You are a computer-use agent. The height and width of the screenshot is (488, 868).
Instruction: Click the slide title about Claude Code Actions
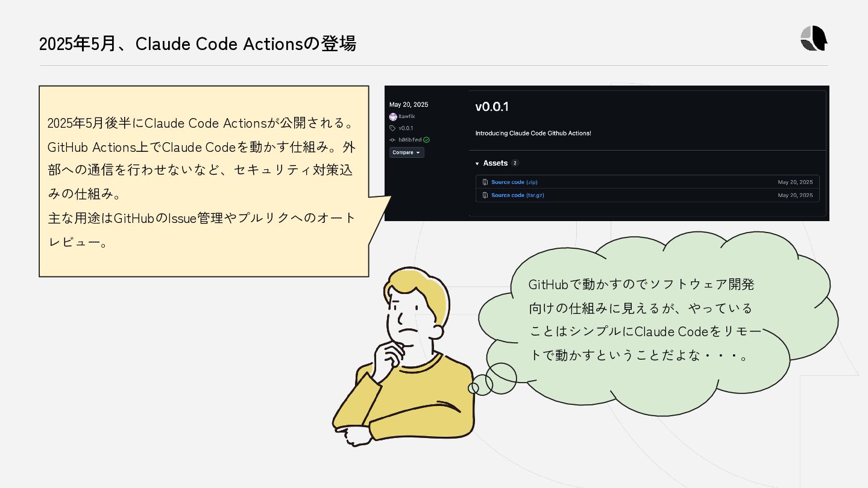coord(198,44)
